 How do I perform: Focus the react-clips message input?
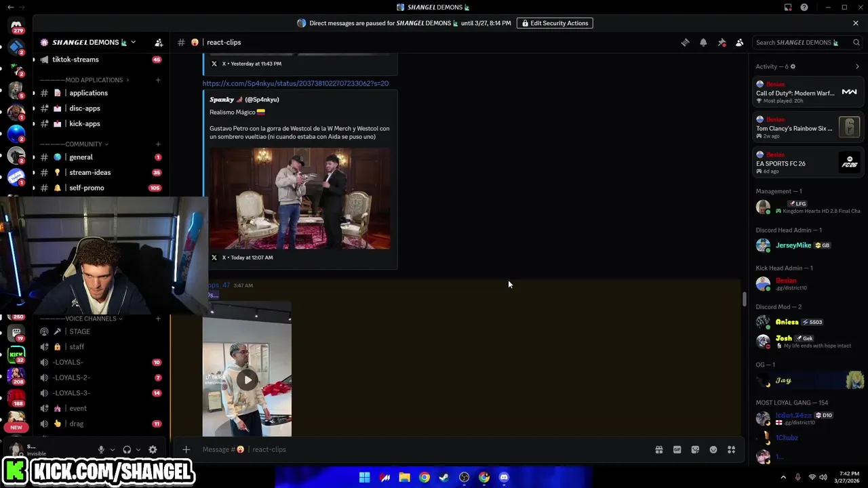click(420, 449)
